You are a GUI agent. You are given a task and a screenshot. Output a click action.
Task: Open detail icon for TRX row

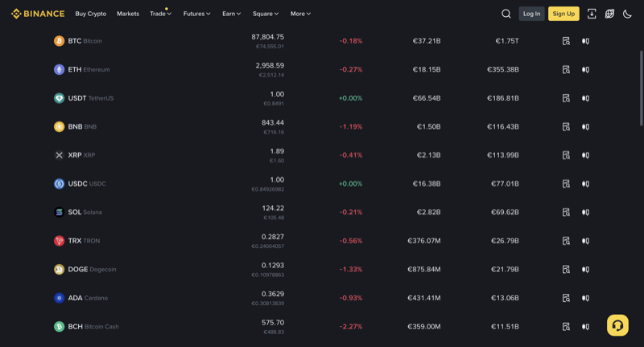coord(566,241)
